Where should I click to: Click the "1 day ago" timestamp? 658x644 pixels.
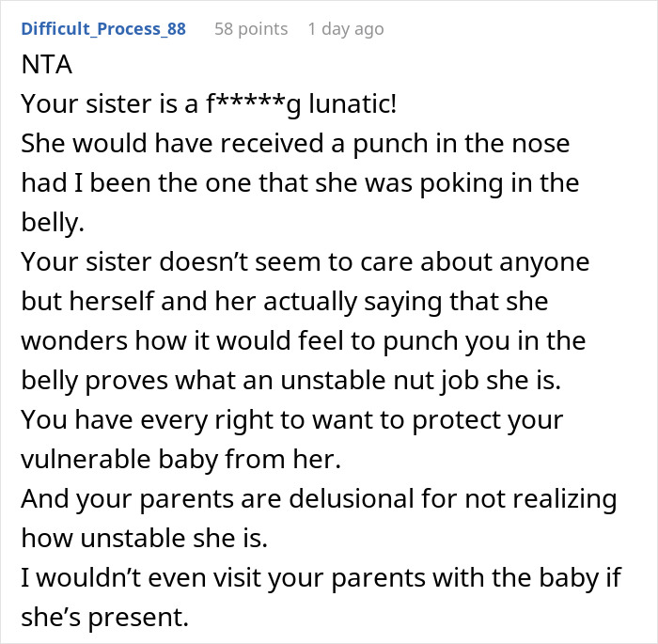345,29
